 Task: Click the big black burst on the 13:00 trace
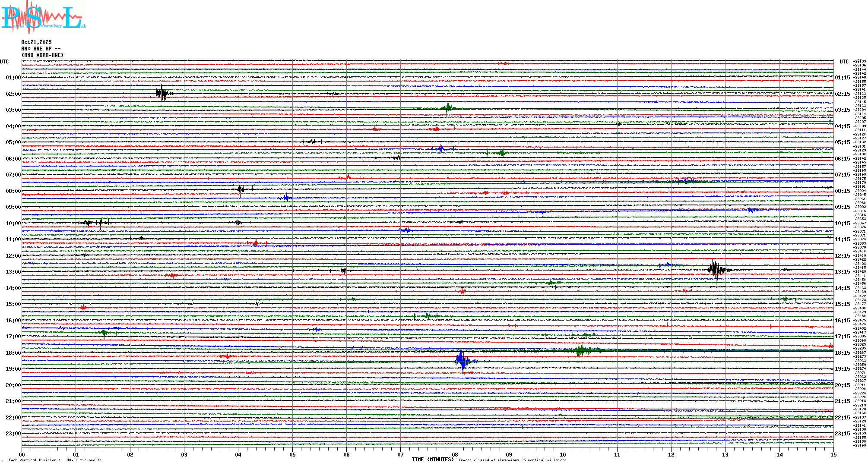pyautogui.click(x=716, y=270)
